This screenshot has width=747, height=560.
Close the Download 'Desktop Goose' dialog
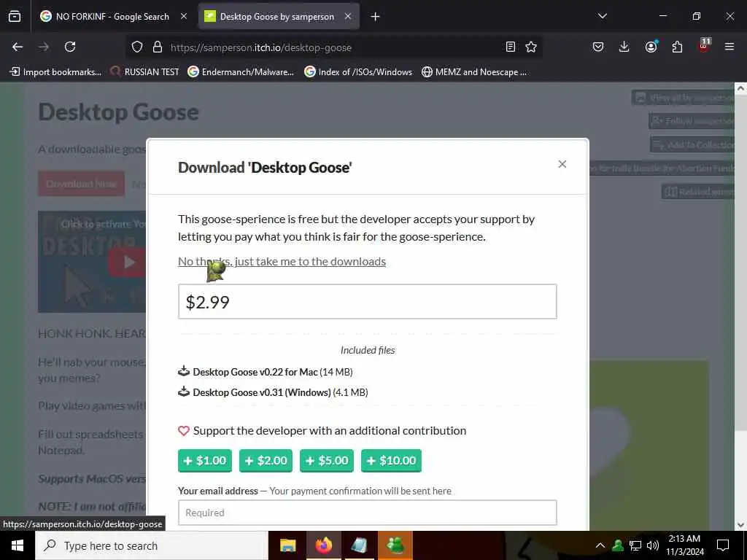pos(562,164)
